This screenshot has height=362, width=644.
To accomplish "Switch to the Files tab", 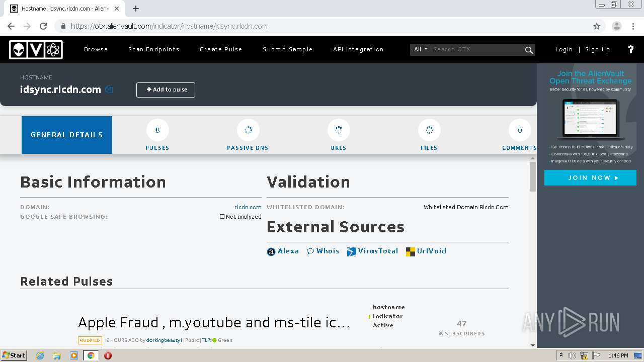I will click(429, 135).
